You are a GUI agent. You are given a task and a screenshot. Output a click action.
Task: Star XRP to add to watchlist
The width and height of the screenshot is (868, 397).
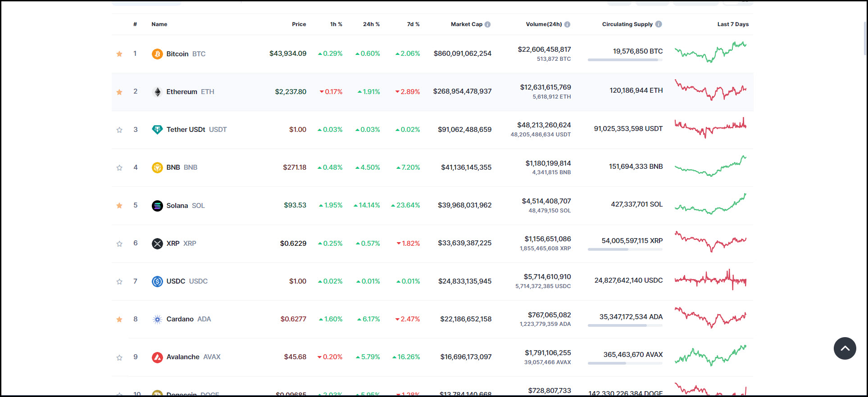(119, 244)
